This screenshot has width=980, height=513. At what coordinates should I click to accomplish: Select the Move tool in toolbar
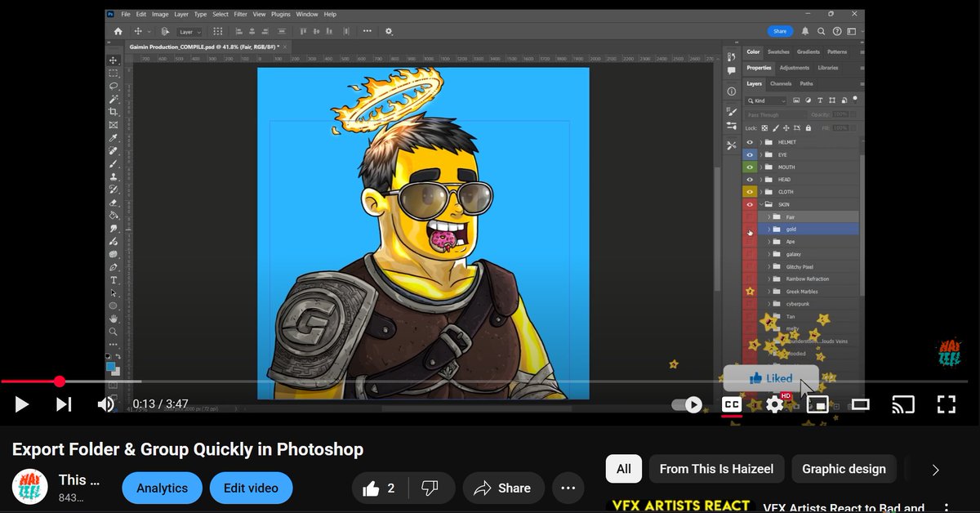[114, 60]
